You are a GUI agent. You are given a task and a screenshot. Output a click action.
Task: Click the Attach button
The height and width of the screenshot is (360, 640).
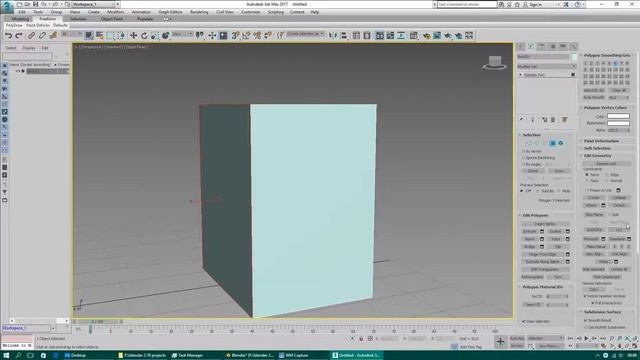click(x=592, y=205)
